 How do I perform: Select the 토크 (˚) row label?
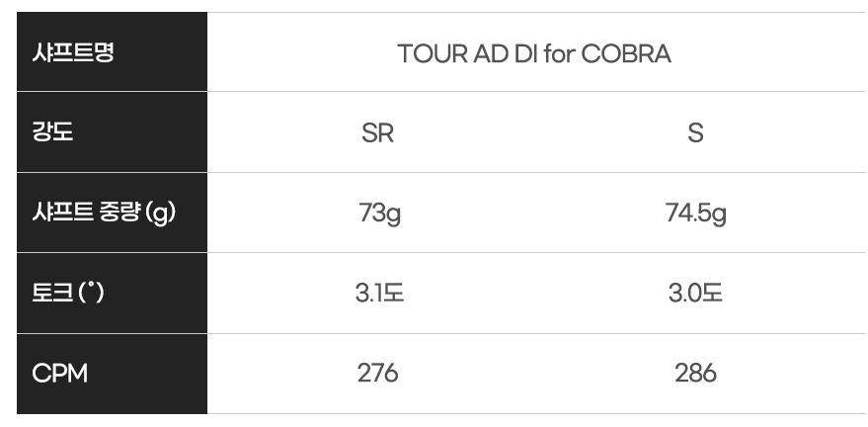click(67, 294)
